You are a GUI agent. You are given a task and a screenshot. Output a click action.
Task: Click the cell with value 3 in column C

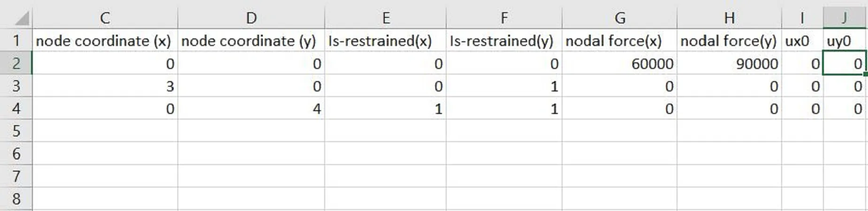[105, 86]
